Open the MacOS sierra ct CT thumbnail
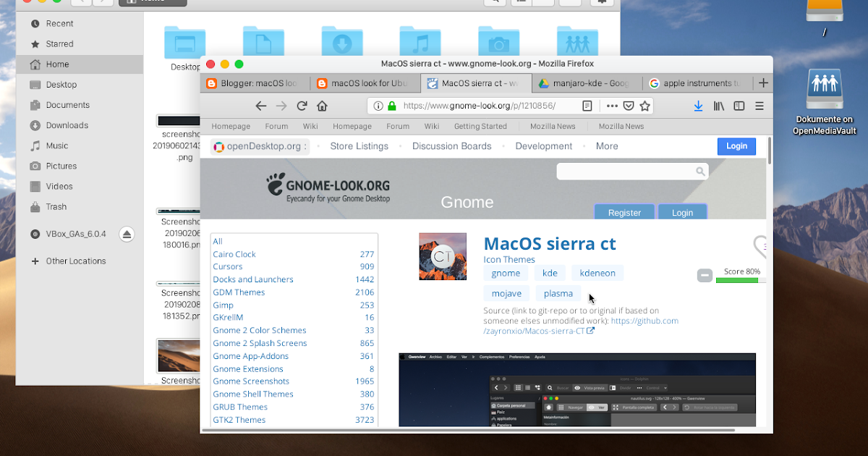The image size is (868, 456). coord(443,256)
